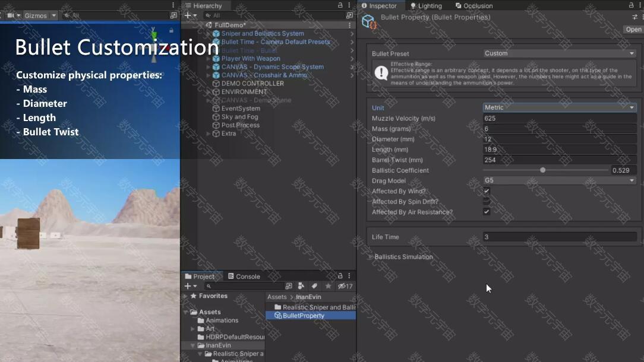644x362 pixels.
Task: Click the Muzzle Velocity field
Action: point(560,118)
